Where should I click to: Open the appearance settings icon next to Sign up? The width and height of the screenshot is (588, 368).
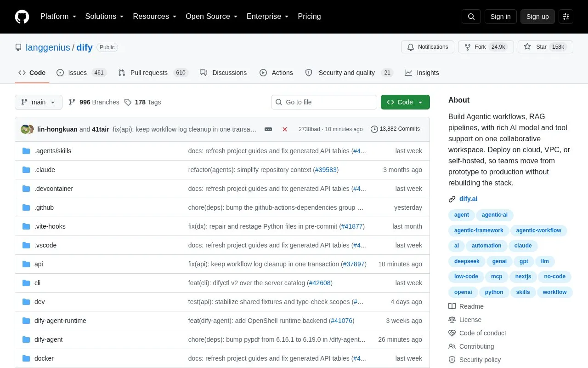pyautogui.click(x=566, y=17)
